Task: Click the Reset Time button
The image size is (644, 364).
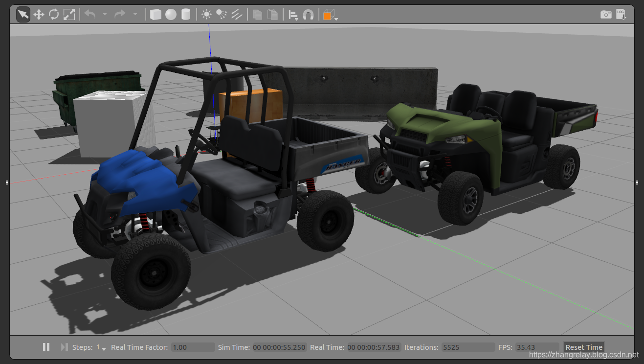Action: coord(584,347)
